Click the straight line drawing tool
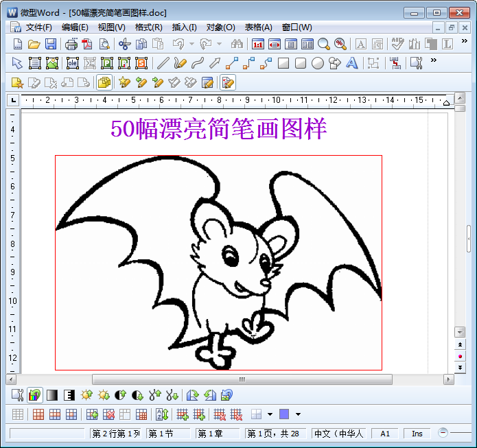Screen dimensions: 477x448 click(163, 64)
